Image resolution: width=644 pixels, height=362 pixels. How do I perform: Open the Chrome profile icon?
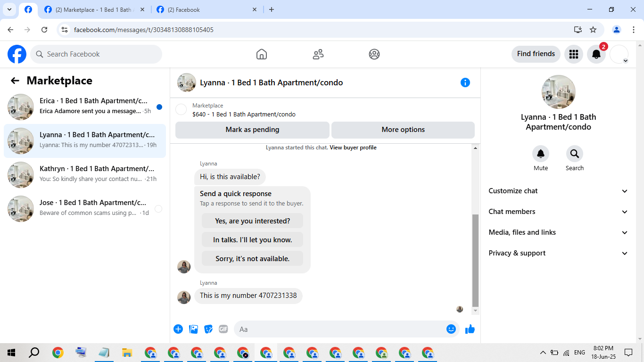(617, 30)
